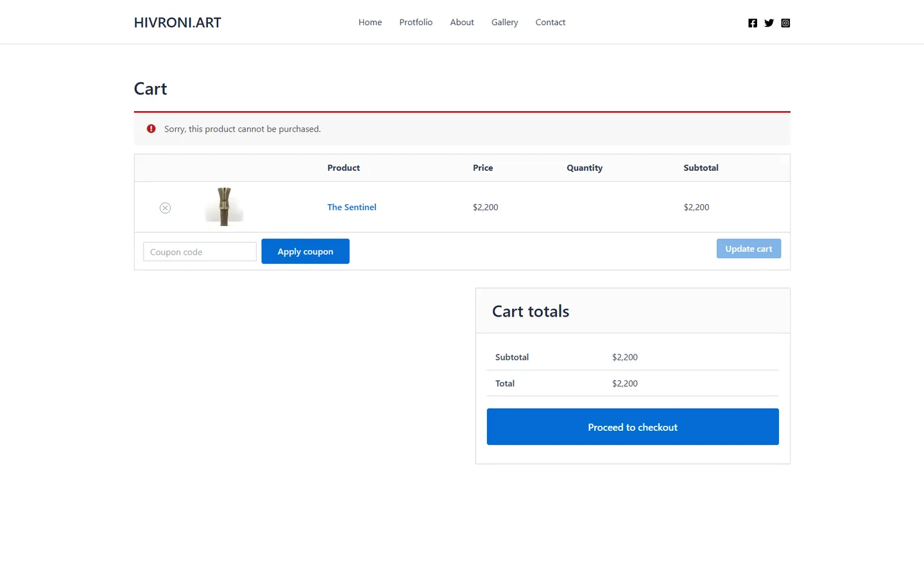Remove The Sentinel from cart
924x578 pixels.
(x=165, y=207)
